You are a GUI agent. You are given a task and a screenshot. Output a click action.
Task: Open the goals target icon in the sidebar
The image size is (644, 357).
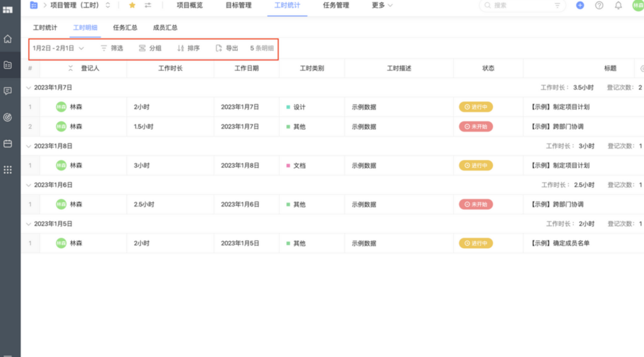tap(8, 117)
